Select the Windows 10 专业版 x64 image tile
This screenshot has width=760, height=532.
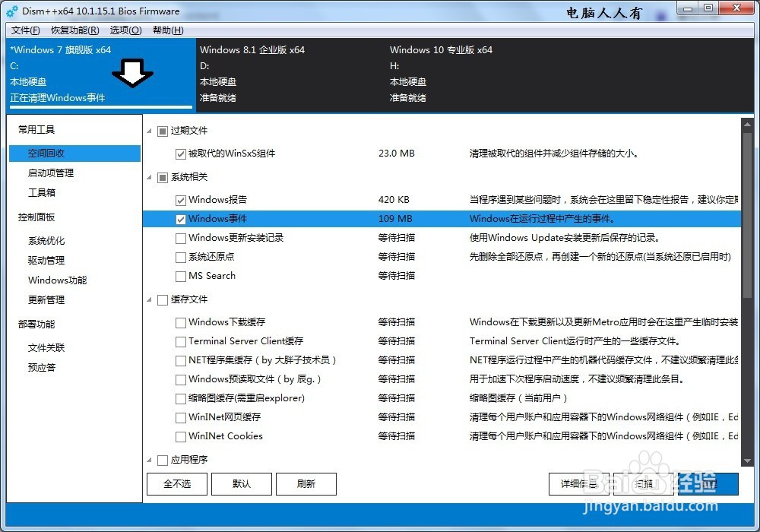click(481, 75)
